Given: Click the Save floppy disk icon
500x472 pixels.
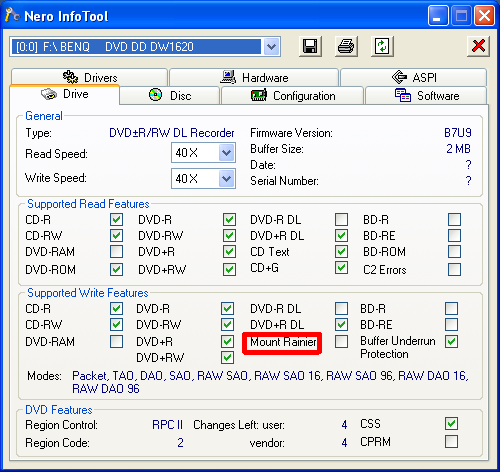Looking at the screenshot, I should (310, 46).
